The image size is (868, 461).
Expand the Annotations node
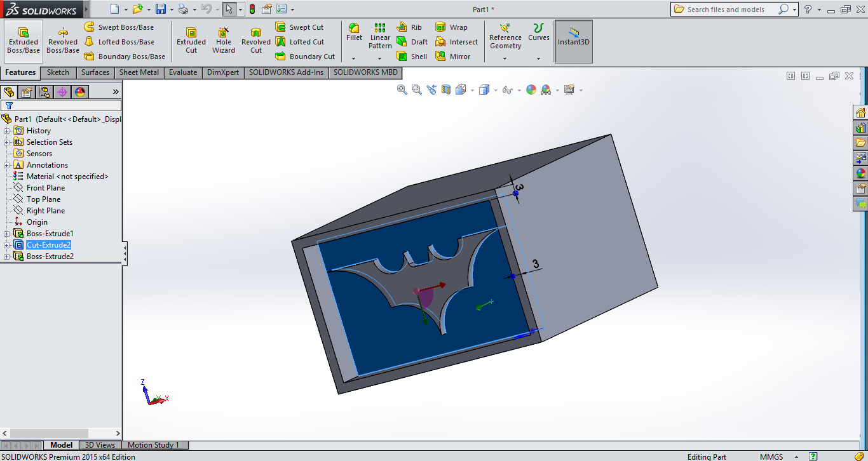coord(7,165)
